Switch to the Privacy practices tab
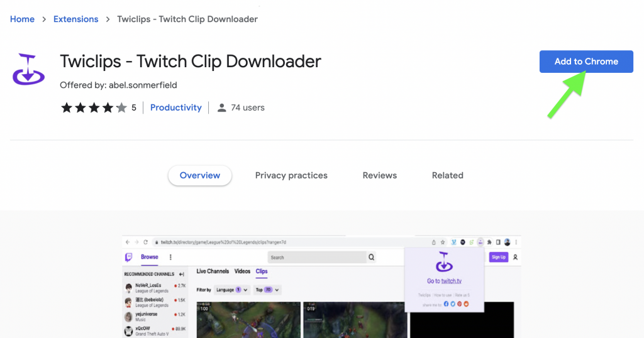 click(291, 175)
